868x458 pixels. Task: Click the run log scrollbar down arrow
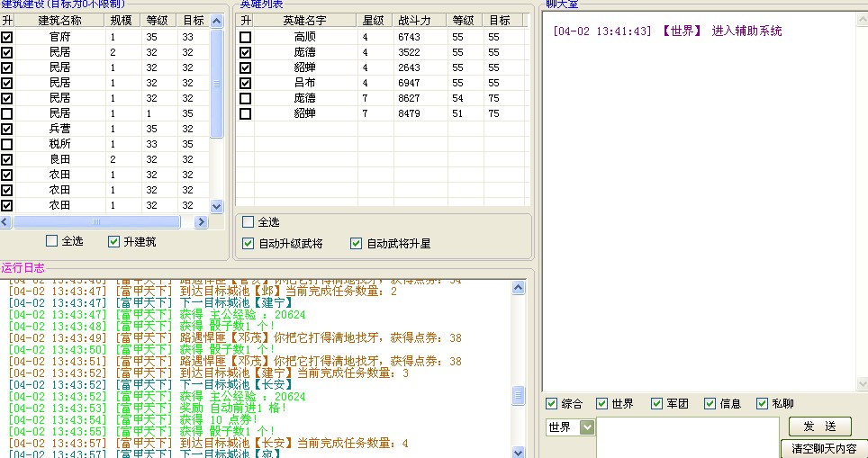pos(518,452)
